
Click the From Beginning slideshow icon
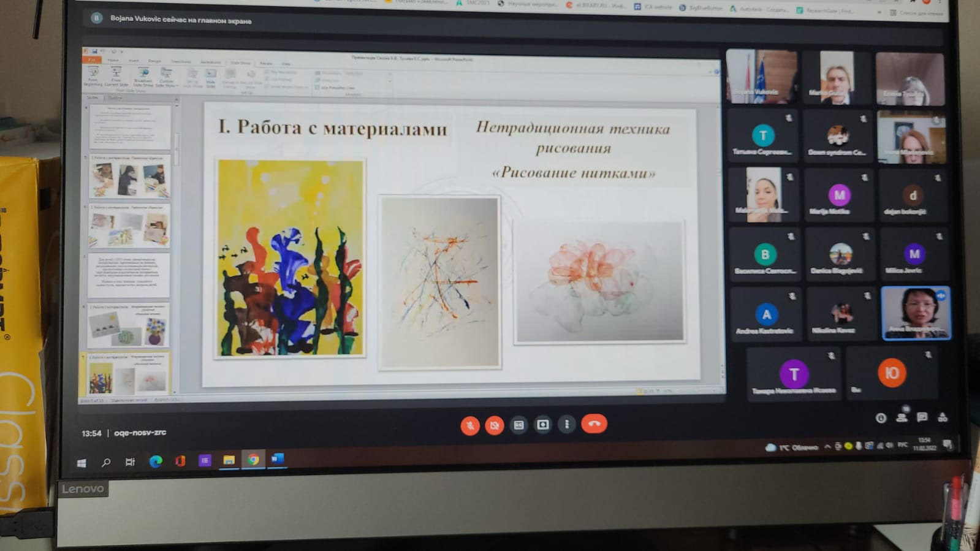coord(93,77)
